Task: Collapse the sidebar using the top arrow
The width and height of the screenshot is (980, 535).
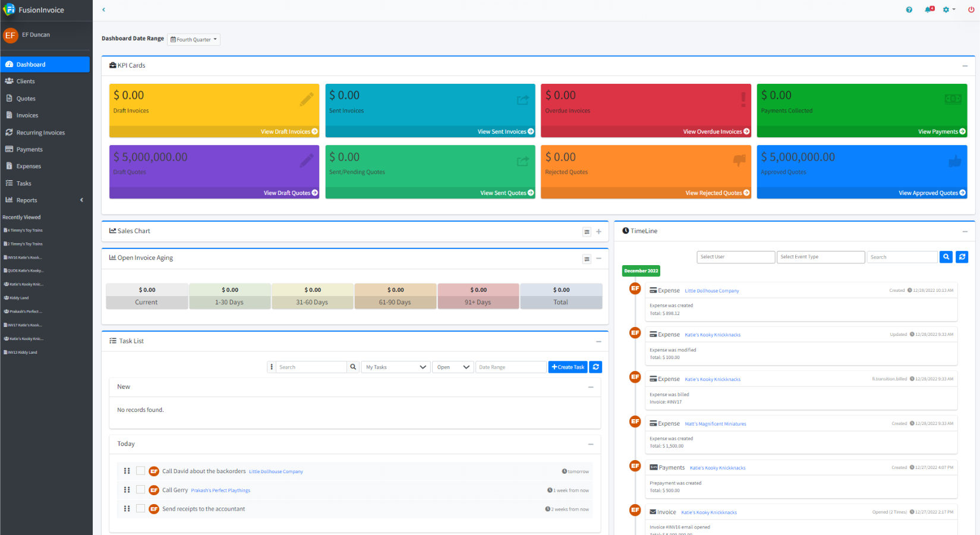Action: point(103,10)
